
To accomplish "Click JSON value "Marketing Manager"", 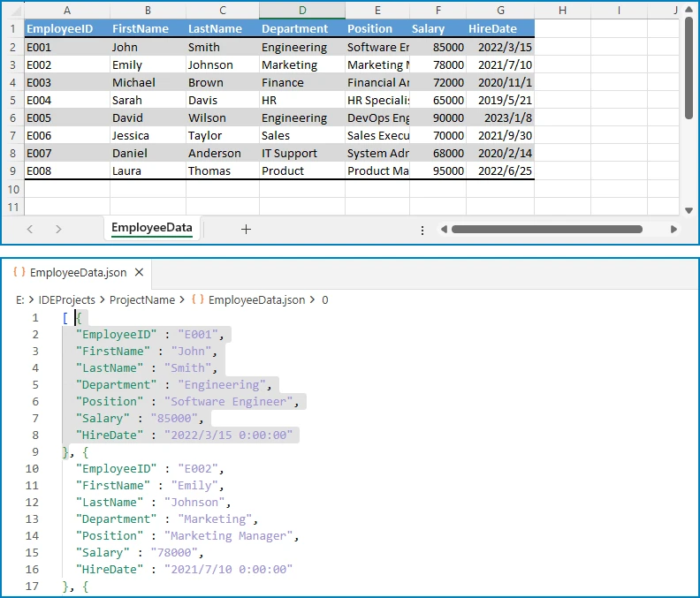I will (228, 535).
